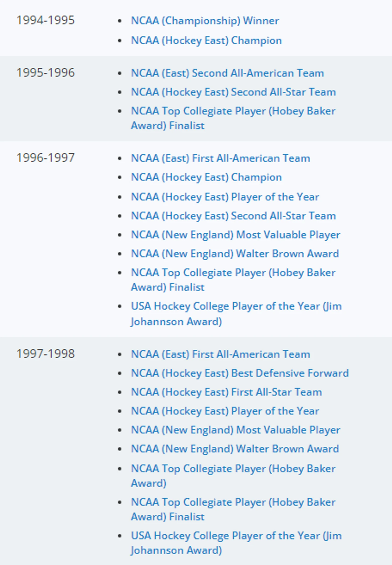The image size is (392, 565).
Task: Open 1996-1997 New England Most Valuable Player
Action: (235, 235)
